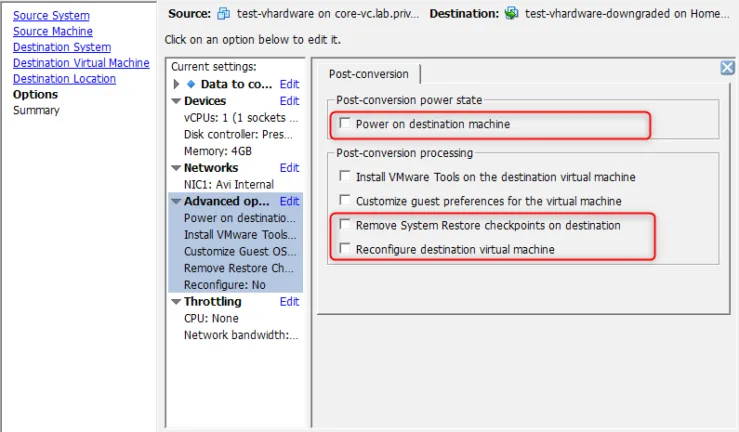Open the Destination Location step

pyautogui.click(x=64, y=79)
